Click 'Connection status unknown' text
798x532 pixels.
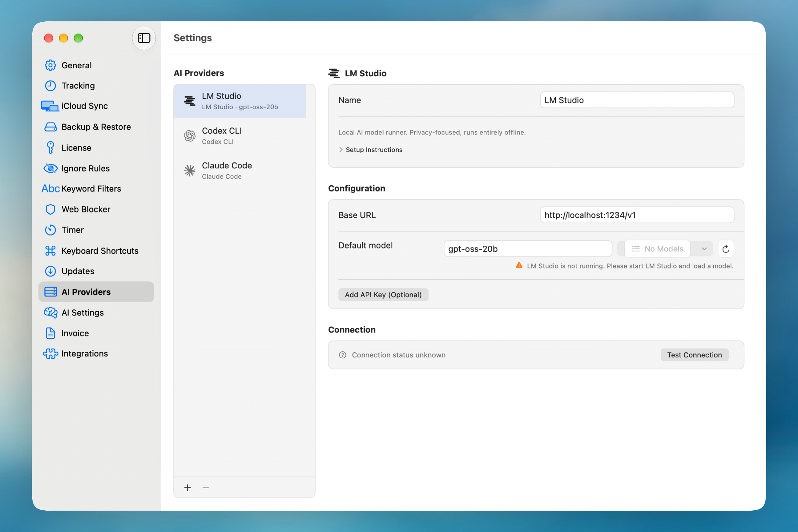click(399, 355)
